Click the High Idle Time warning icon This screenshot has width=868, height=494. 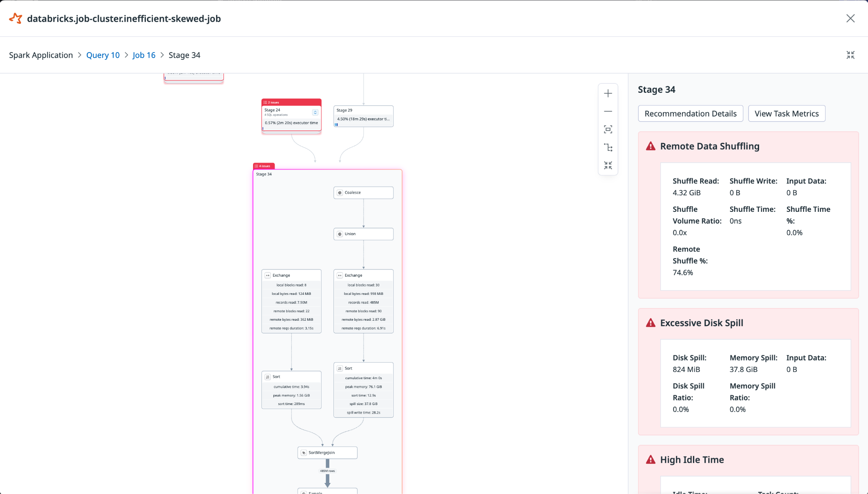(651, 460)
